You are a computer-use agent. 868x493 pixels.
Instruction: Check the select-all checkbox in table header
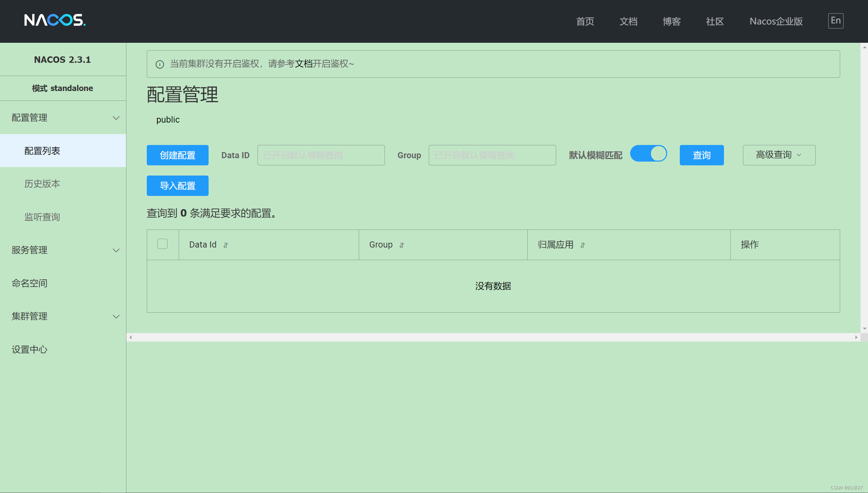[162, 244]
